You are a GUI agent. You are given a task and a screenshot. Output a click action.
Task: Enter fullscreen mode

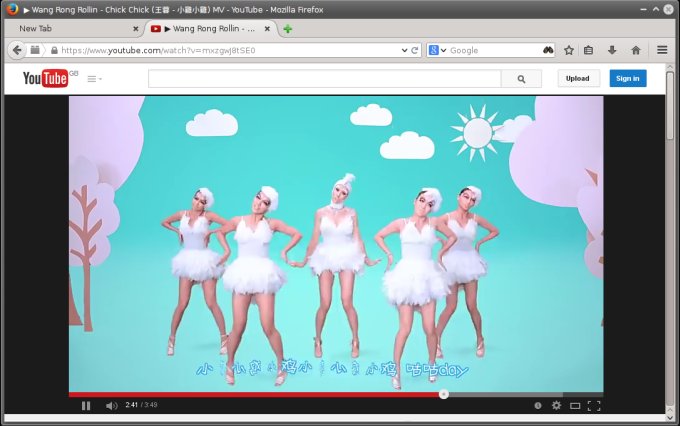pos(594,406)
